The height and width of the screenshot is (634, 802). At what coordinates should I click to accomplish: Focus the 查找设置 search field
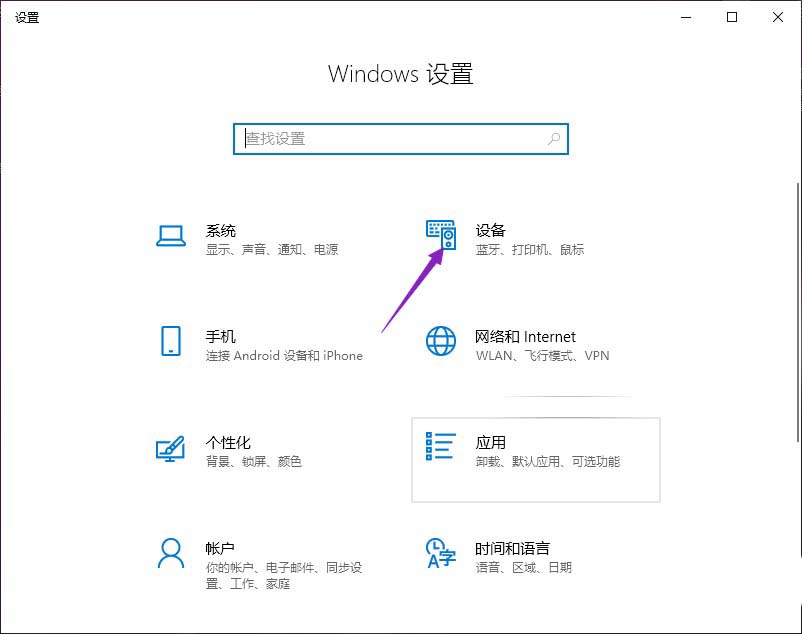401,139
